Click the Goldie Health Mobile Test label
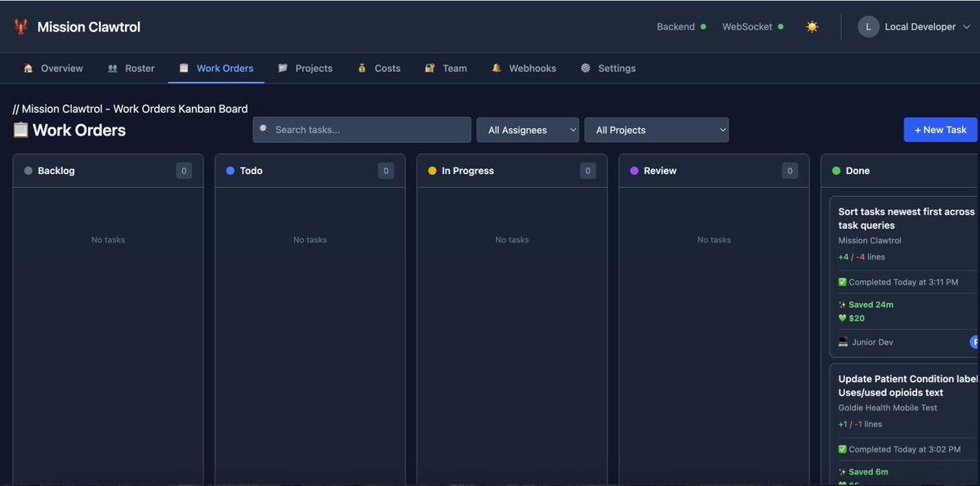980x486 pixels. pyautogui.click(x=888, y=408)
